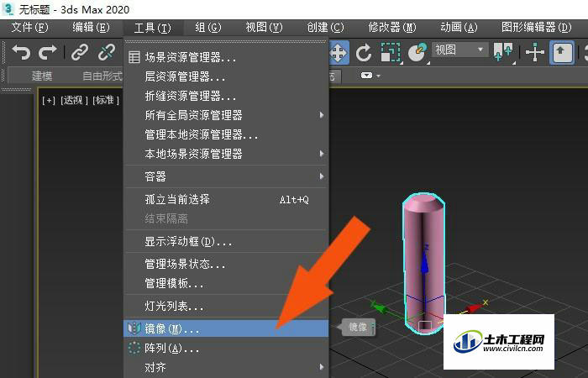Click the [透视] viewport view label
The width and height of the screenshot is (588, 378).
point(74,100)
